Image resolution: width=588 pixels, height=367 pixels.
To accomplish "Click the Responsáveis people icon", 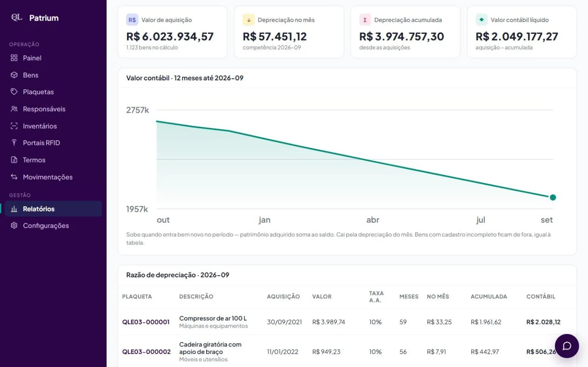I will (x=14, y=109).
